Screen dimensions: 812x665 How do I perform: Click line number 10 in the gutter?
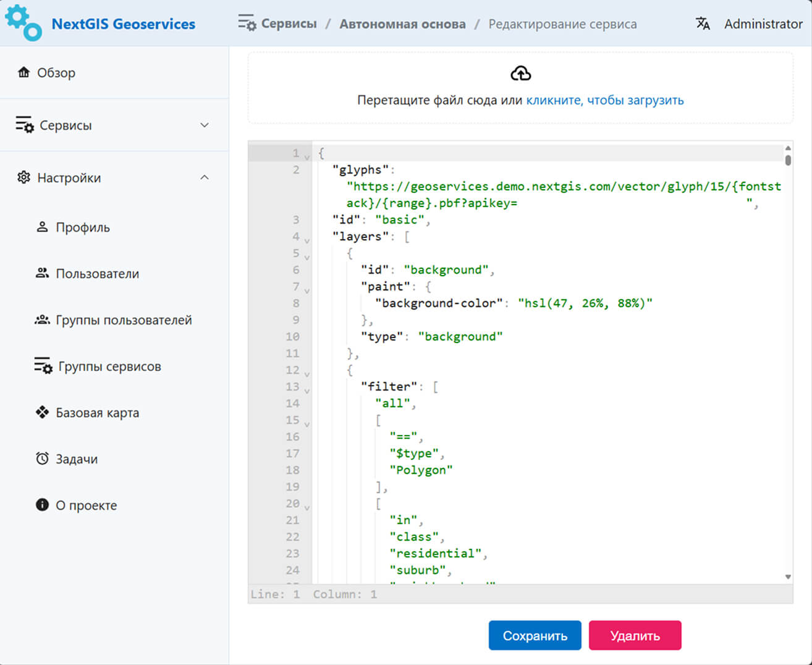point(292,336)
